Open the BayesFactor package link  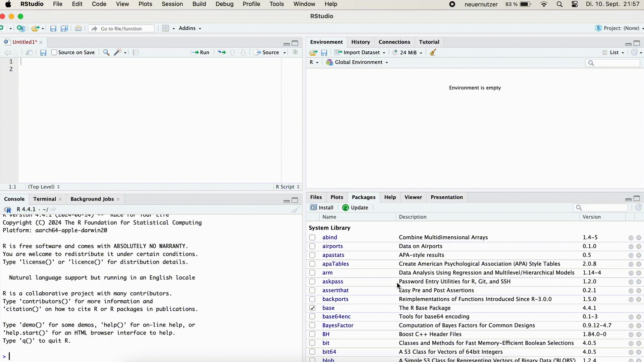click(338, 325)
